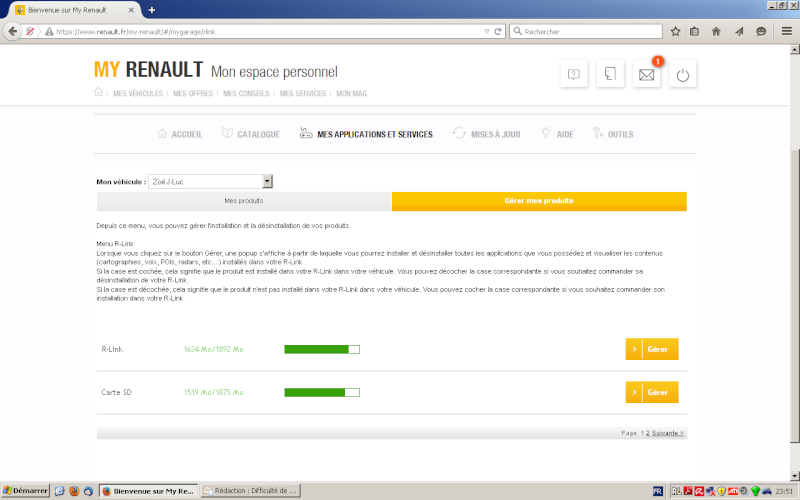Launch Firefox from quick launch bar

(74, 491)
